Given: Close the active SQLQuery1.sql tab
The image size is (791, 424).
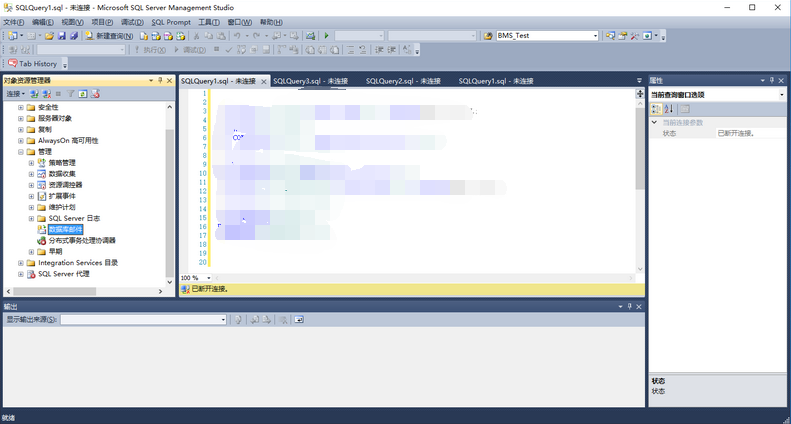Looking at the screenshot, I should click(x=263, y=81).
